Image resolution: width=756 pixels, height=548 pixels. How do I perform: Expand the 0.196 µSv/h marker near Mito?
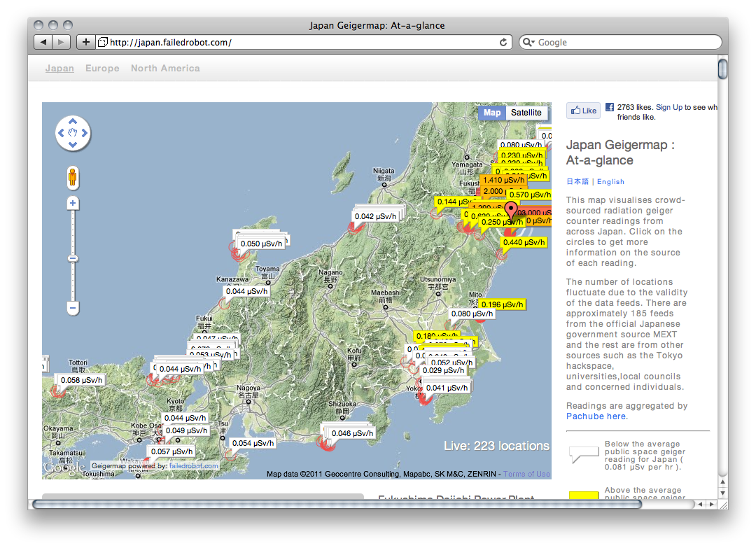[501, 304]
